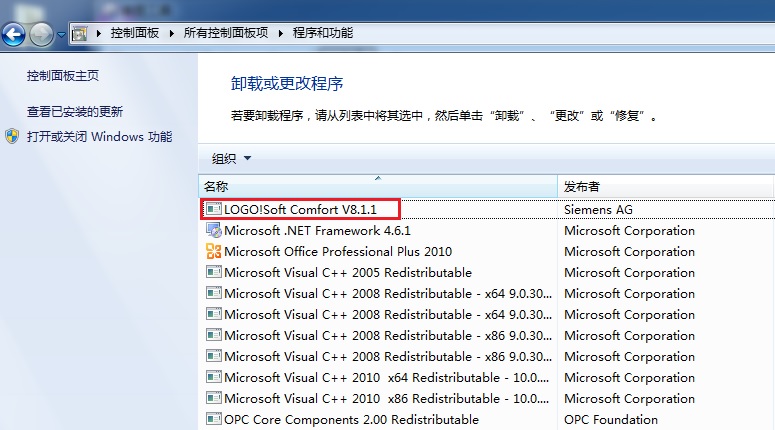Open 打开或关闭 Windows 功能 link
Viewport: 775px width, 430px height.
click(x=99, y=136)
